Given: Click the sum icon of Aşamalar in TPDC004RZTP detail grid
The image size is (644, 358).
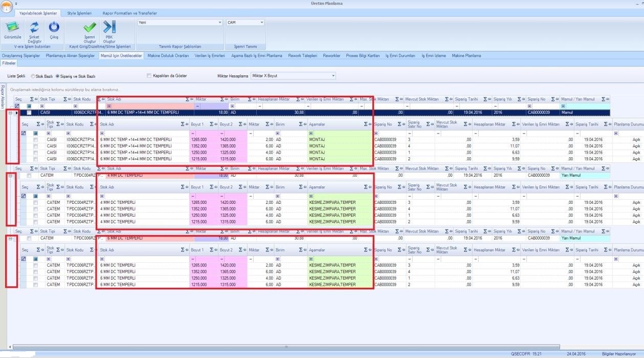Looking at the screenshot, I should (x=366, y=187).
